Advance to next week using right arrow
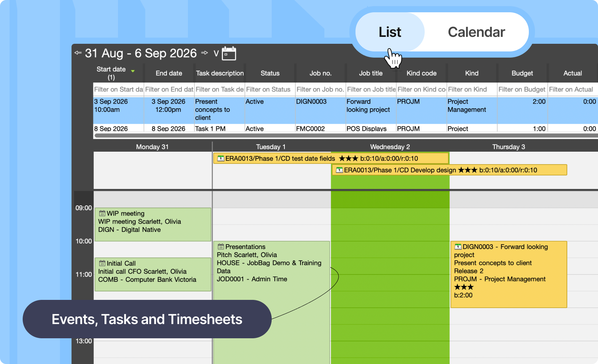 coord(204,53)
